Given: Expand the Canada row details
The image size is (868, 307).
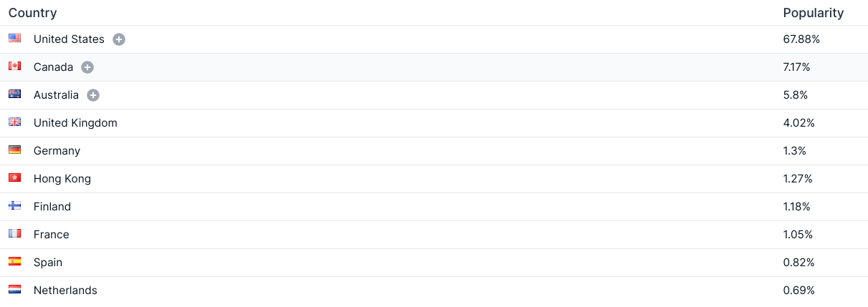Looking at the screenshot, I should click(87, 67).
